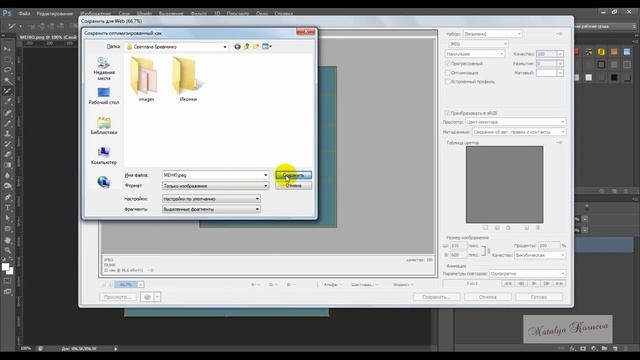Open the Метаданные dropdown

(x=519, y=132)
